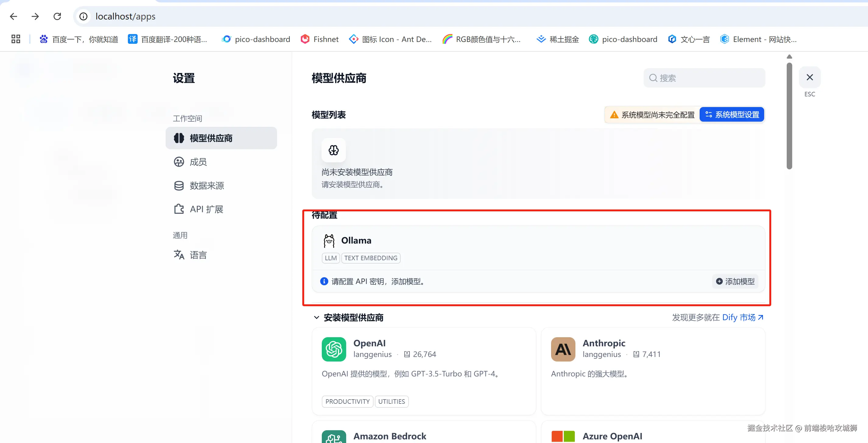
Task: Open the Chrome apps grid icon
Action: [16, 39]
